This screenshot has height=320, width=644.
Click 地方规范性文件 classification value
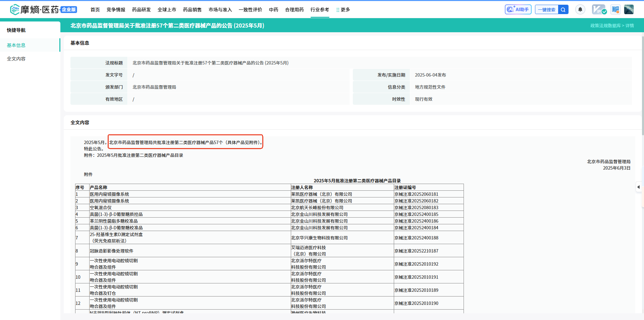430,87
